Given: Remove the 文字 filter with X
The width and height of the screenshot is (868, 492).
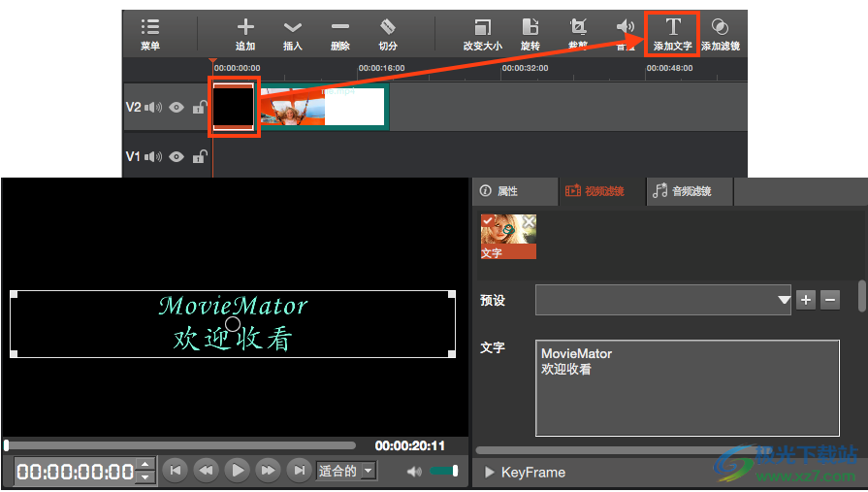Looking at the screenshot, I should coord(529,221).
